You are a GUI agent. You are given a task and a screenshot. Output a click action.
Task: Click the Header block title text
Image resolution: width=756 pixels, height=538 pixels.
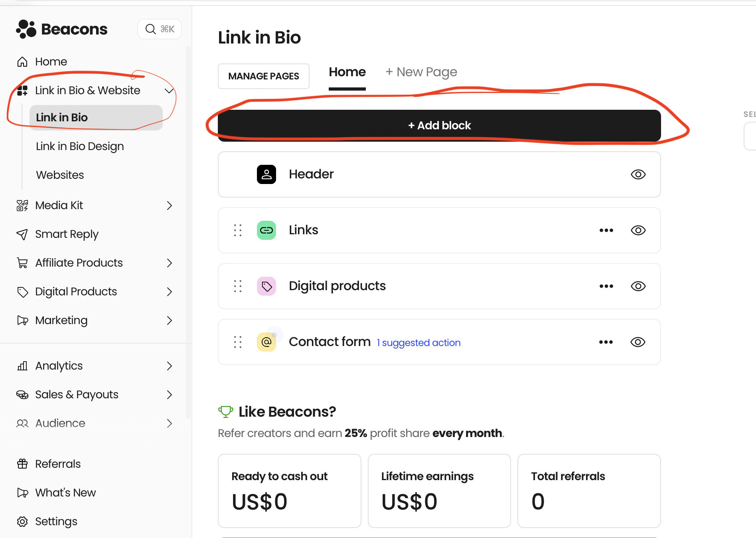coord(311,174)
